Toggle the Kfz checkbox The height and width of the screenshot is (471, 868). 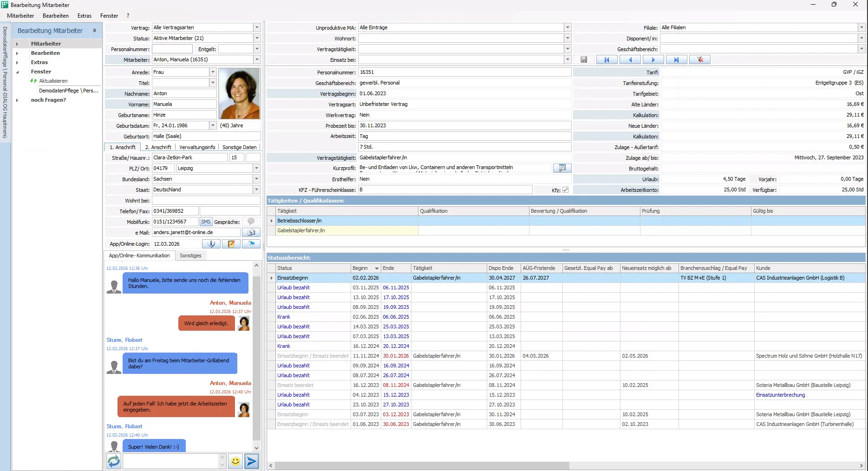point(565,190)
